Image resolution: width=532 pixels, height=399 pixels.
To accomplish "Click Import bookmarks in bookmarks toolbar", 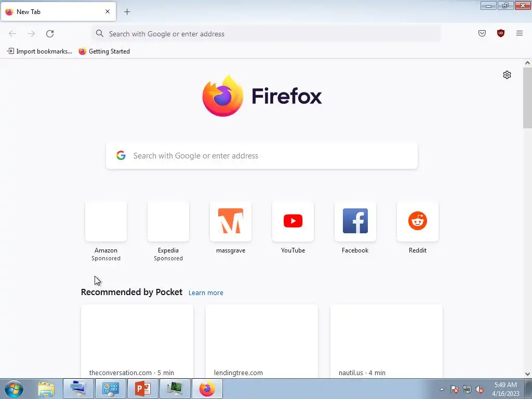I will [x=39, y=51].
